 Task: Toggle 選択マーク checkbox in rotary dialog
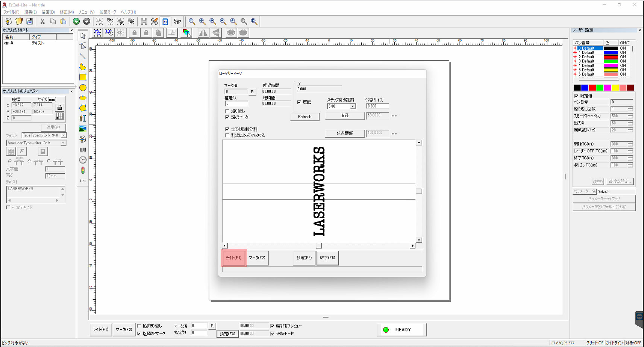click(227, 117)
